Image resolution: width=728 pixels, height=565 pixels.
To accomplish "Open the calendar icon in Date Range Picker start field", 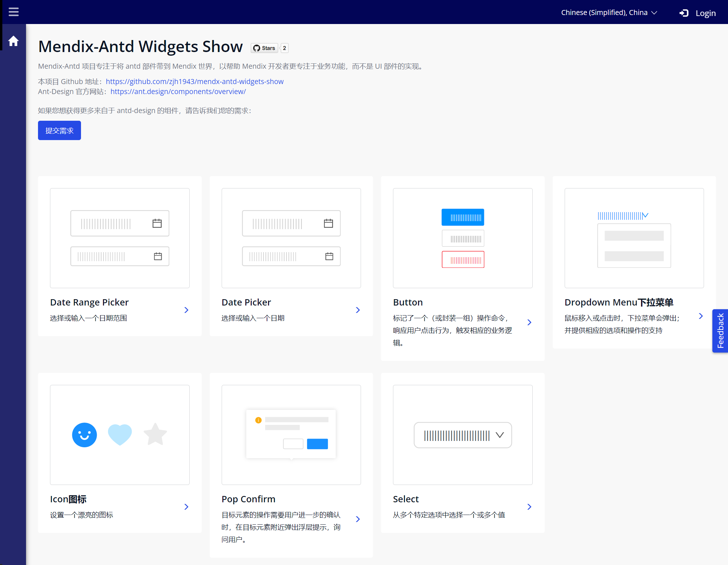I will [157, 223].
